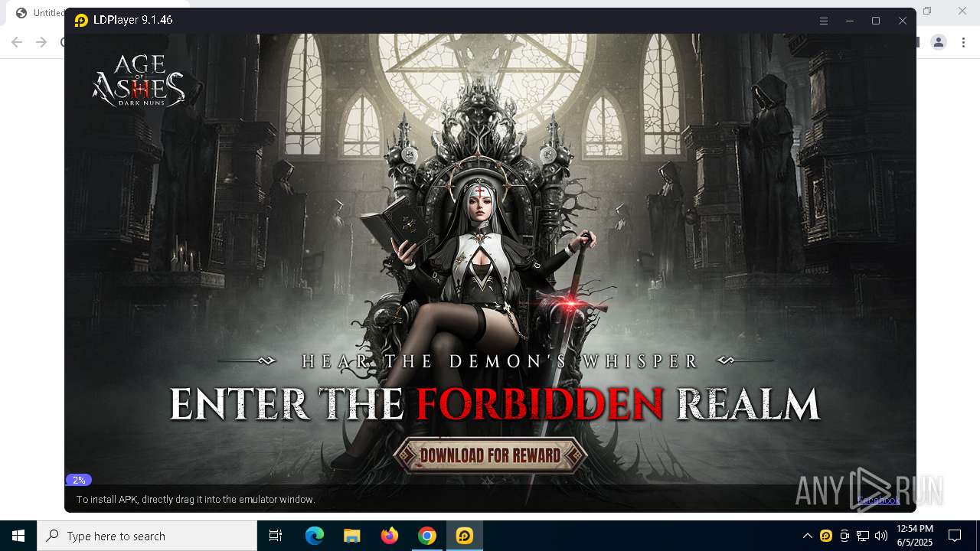Click LDPlayer icon in system tray
This screenshot has height=551, width=980.
tap(826, 536)
